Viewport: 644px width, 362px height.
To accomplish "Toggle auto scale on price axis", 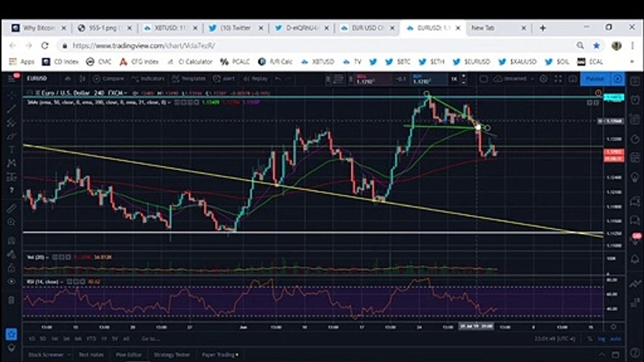I will [x=615, y=339].
